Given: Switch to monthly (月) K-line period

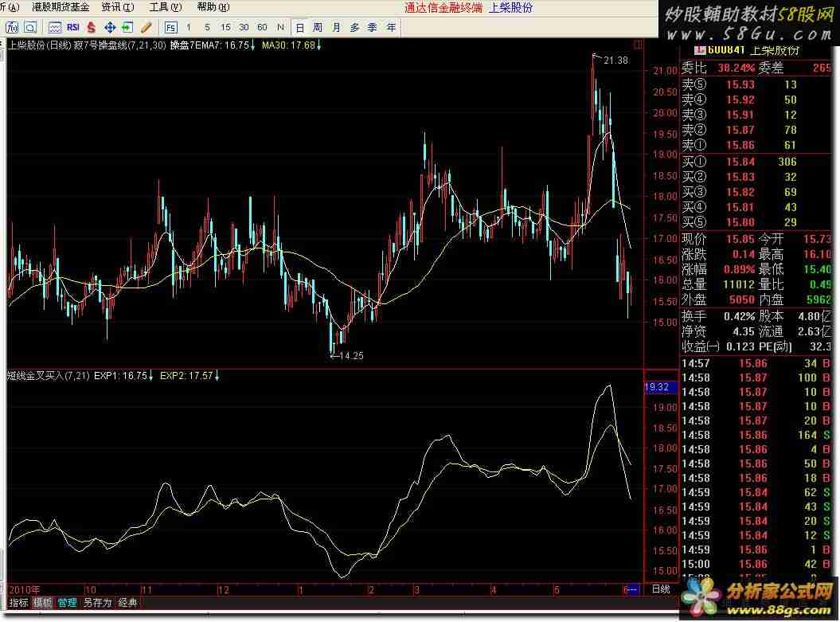Looking at the screenshot, I should 336,27.
